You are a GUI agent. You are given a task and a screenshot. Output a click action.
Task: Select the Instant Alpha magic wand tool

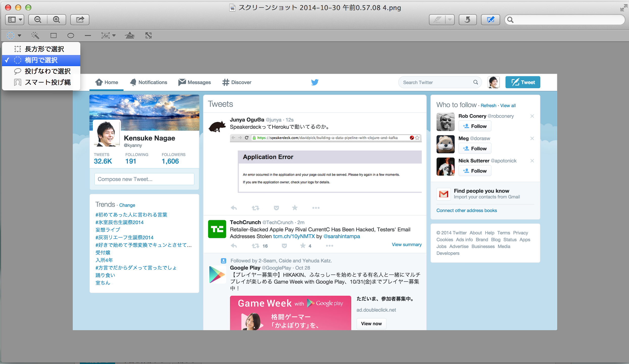[x=35, y=36]
